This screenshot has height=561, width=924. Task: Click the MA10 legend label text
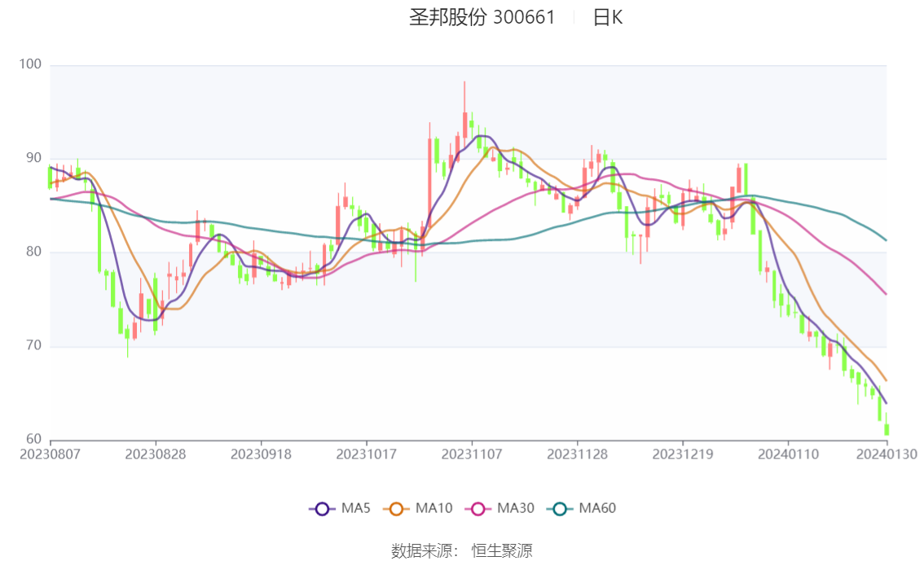click(x=433, y=508)
